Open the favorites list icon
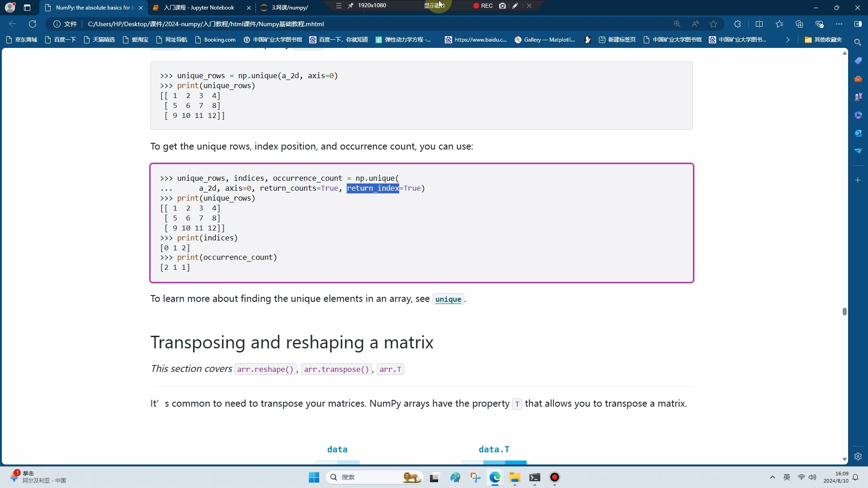Image resolution: width=868 pixels, height=488 pixels. point(779,24)
